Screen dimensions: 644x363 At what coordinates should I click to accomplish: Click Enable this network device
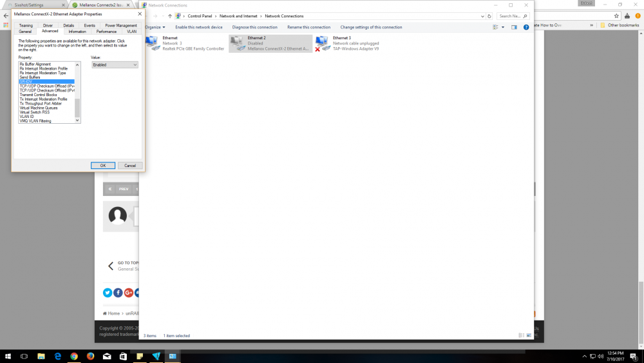(x=199, y=27)
